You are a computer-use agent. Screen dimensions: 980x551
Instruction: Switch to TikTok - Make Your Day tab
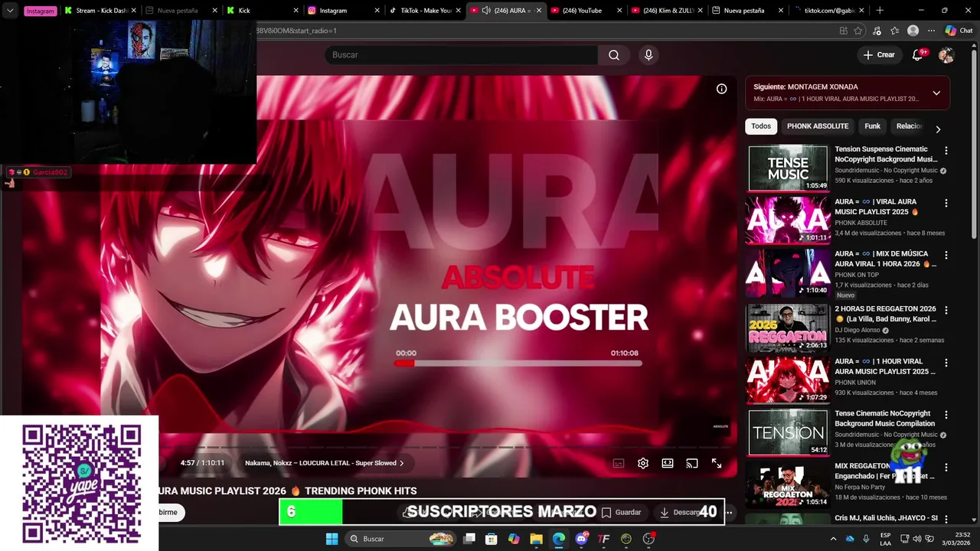pyautogui.click(x=423, y=11)
